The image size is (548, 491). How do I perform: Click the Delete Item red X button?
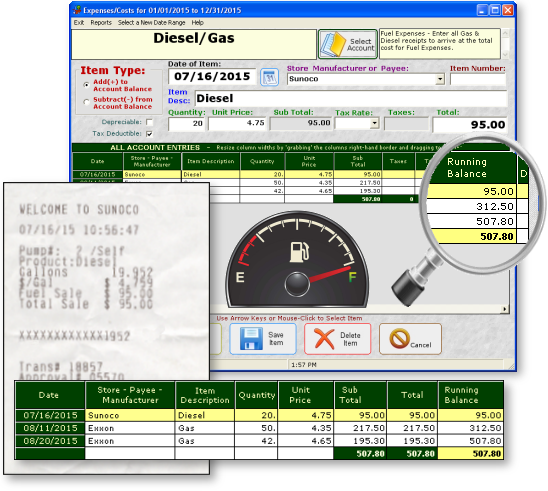coord(338,339)
